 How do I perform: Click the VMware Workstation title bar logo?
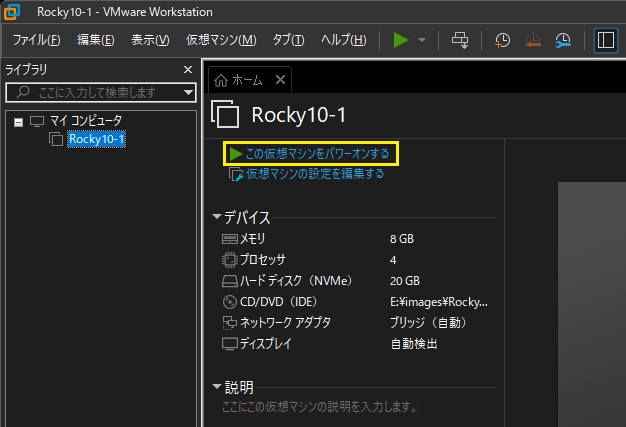12,12
